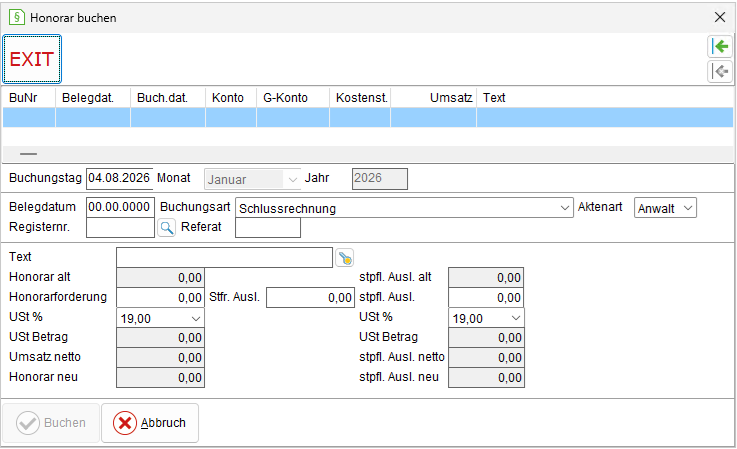Click left USt Betrag value field
This screenshot has height=449, width=737.
(160, 338)
